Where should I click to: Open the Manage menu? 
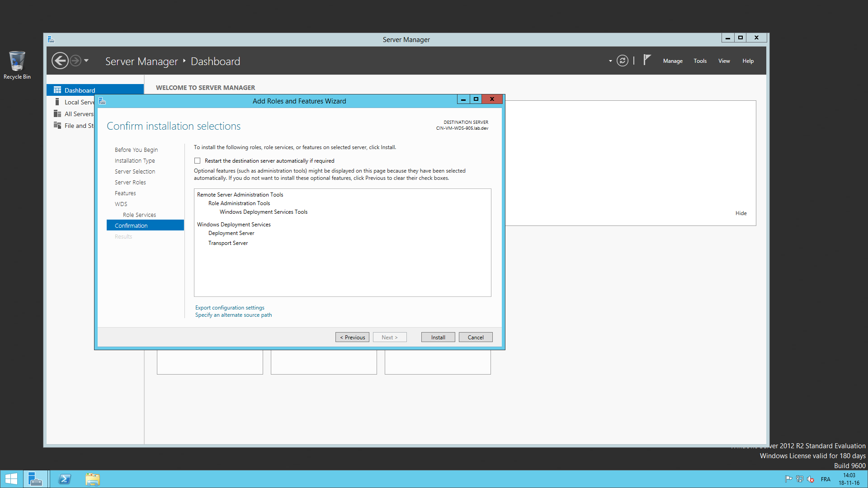pyautogui.click(x=673, y=61)
